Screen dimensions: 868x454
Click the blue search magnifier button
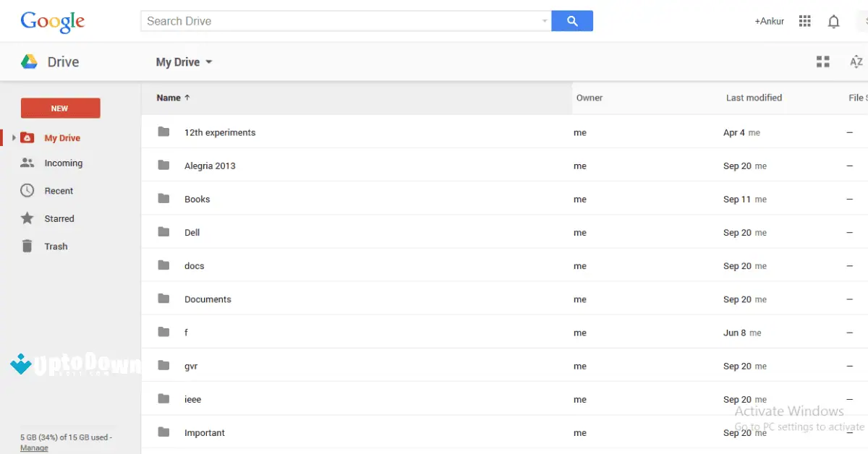click(x=572, y=20)
